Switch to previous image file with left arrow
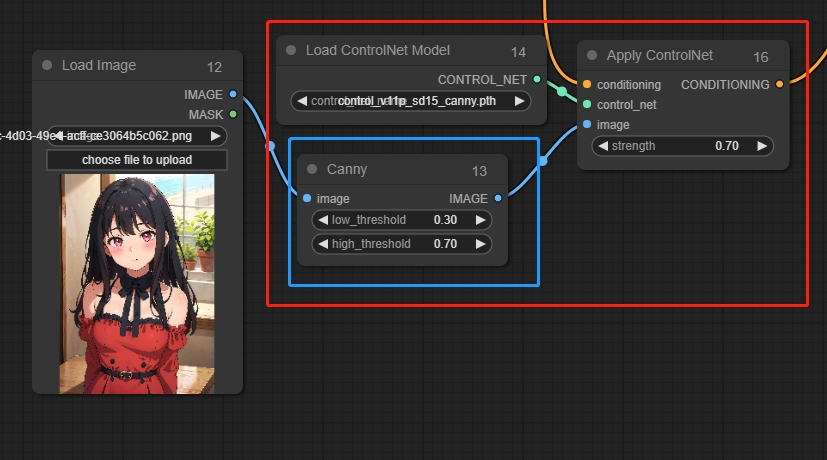Image resolution: width=827 pixels, height=460 pixels. pos(58,136)
